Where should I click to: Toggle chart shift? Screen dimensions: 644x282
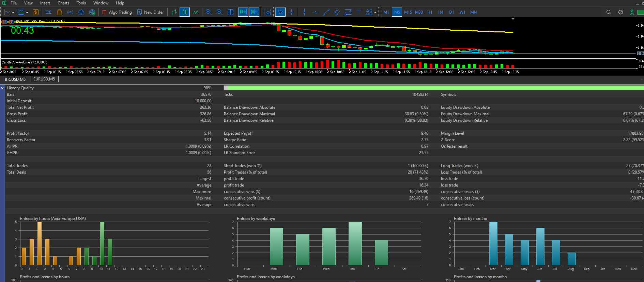pyautogui.click(x=254, y=12)
